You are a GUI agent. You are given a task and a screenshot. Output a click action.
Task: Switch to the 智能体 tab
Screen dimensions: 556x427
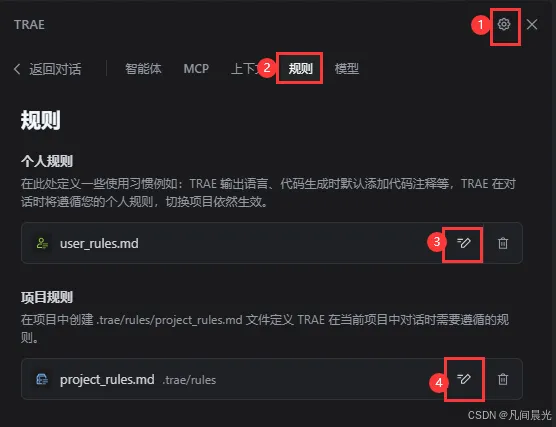click(x=143, y=68)
